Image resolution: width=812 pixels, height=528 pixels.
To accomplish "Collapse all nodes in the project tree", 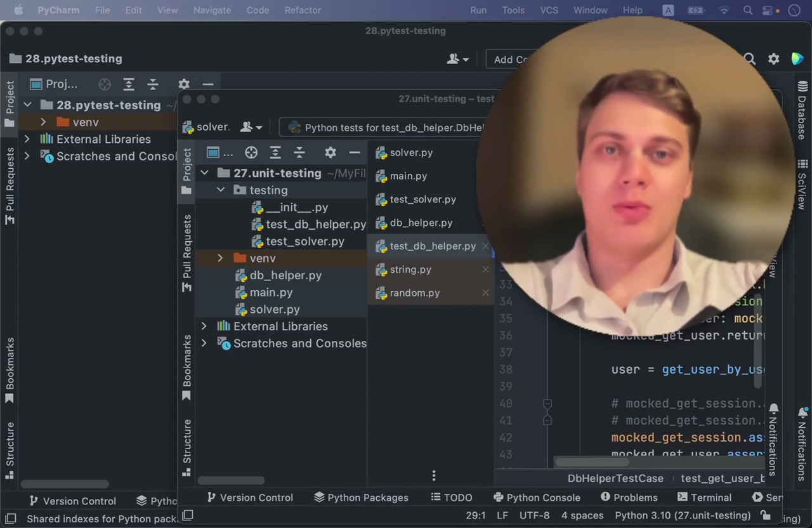I will (x=299, y=152).
